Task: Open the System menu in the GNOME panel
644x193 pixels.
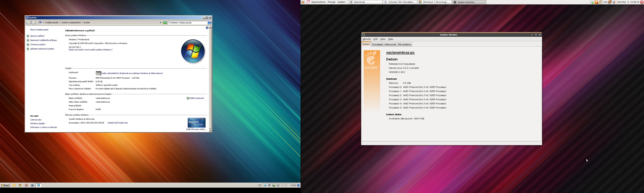Action: pyautogui.click(x=341, y=2)
